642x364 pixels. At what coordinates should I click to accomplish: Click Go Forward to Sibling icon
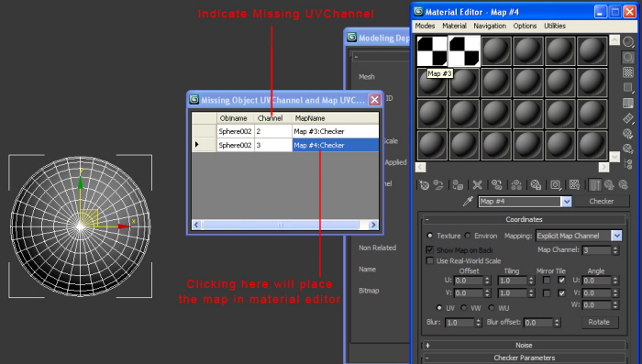(x=623, y=185)
